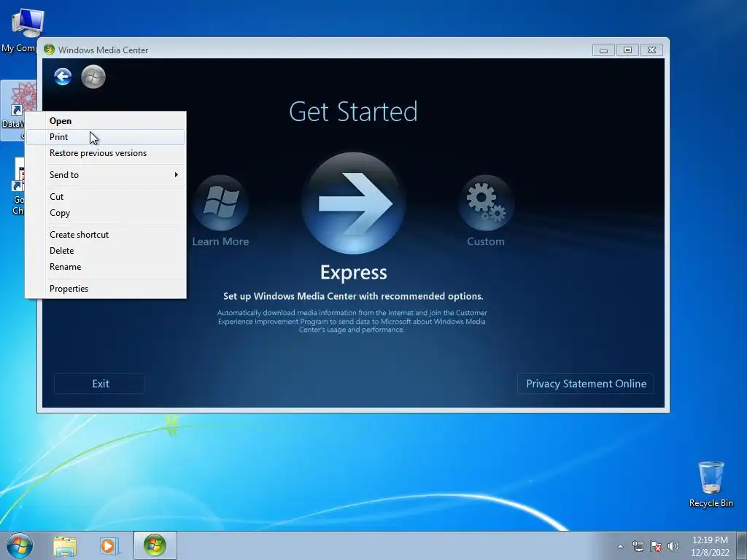
Task: Close the Windows Media Center window
Action: tap(651, 50)
